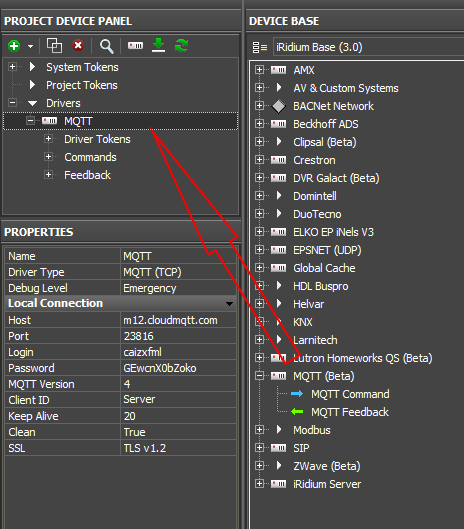Edit the Host value m12.cloudmqtt.com
464x529 pixels.
click(x=178, y=320)
